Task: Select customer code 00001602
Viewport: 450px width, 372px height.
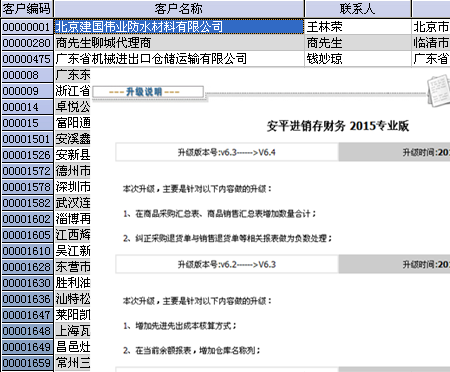Action: 27,219
